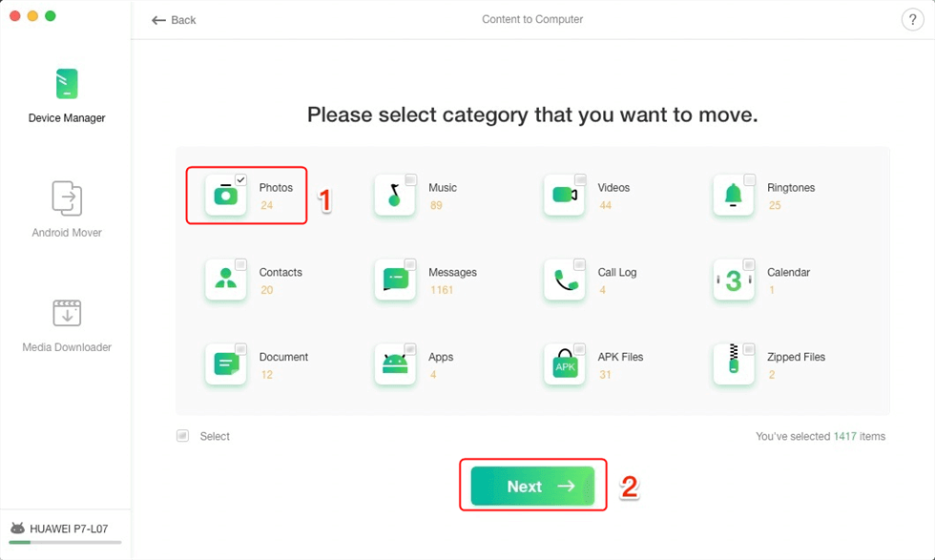Click the Calendar category icon
The width and height of the screenshot is (935, 560).
point(733,280)
